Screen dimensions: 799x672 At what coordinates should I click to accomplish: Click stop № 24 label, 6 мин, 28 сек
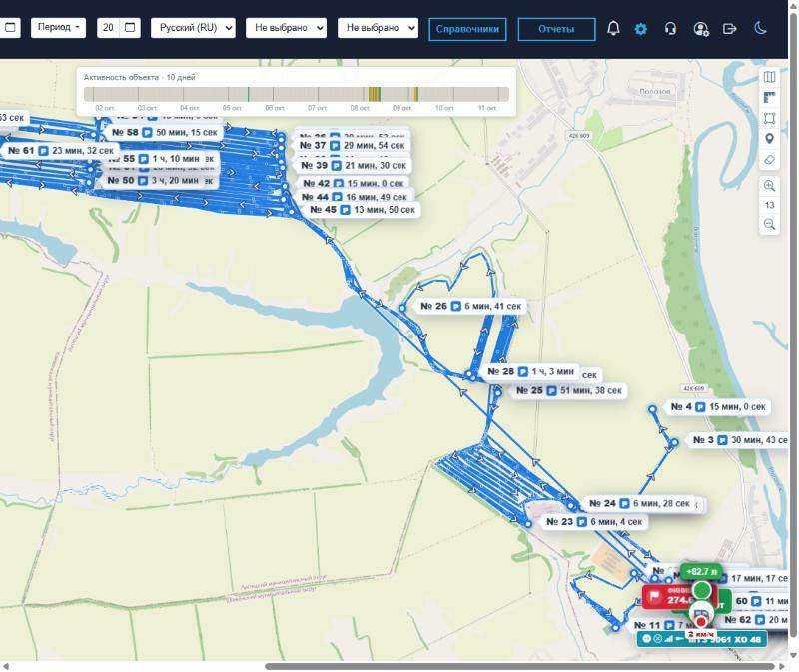coord(639,504)
